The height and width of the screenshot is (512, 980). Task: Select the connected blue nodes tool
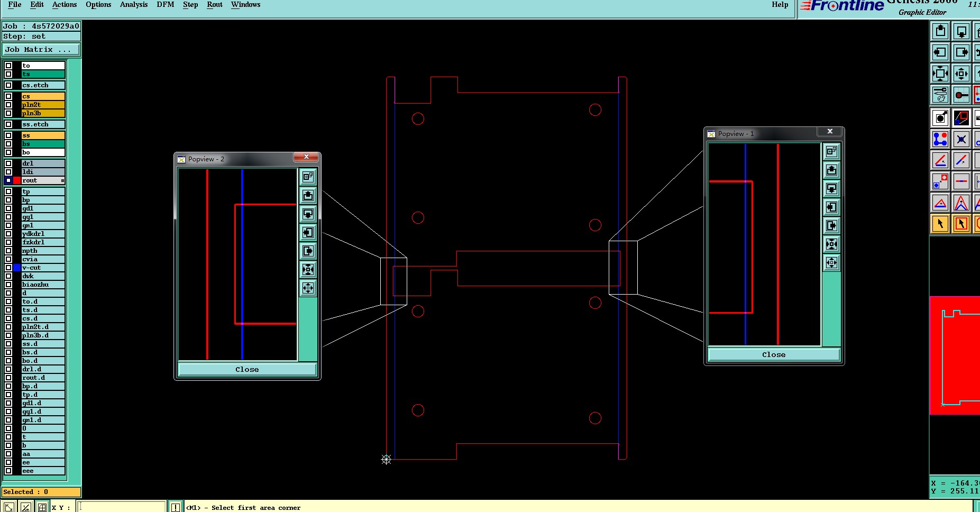(940, 139)
